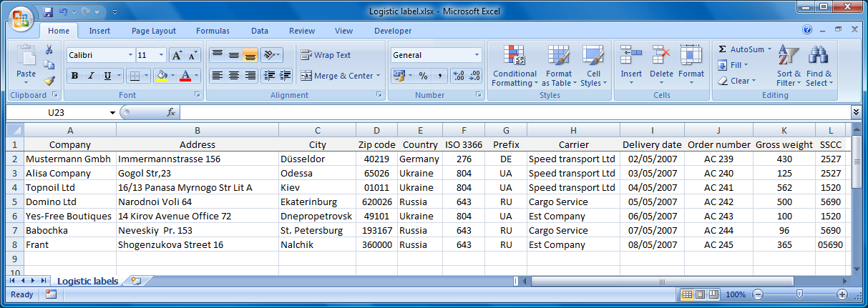Click the font color A swatch
The height and width of the screenshot is (308, 868).
pos(185,76)
